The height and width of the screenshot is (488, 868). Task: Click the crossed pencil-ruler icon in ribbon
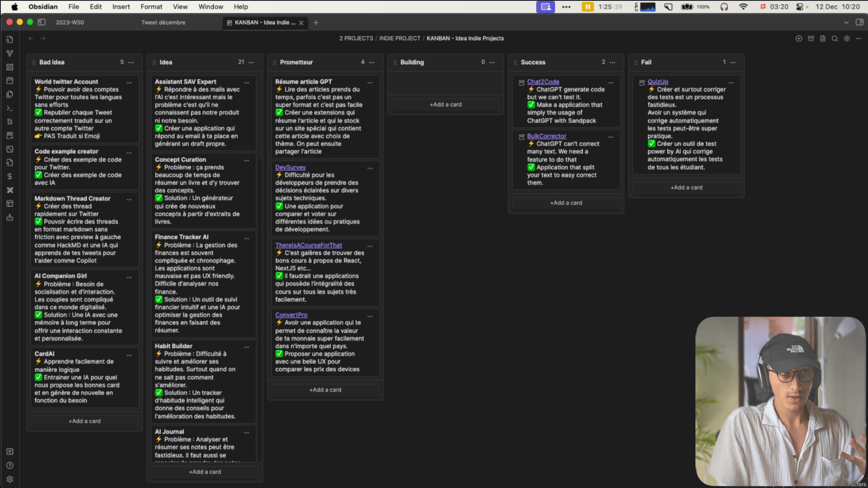point(10,190)
